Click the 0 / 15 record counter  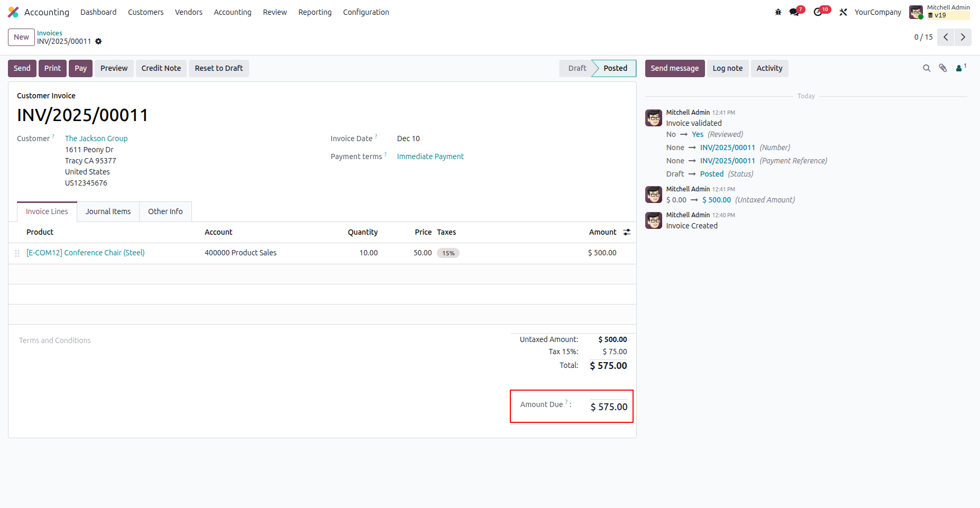point(923,37)
